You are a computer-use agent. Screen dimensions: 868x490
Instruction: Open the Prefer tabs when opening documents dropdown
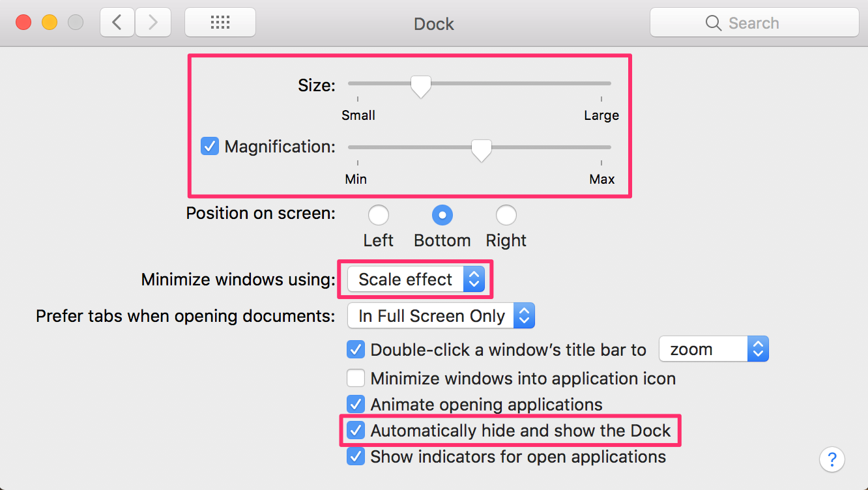(x=441, y=315)
